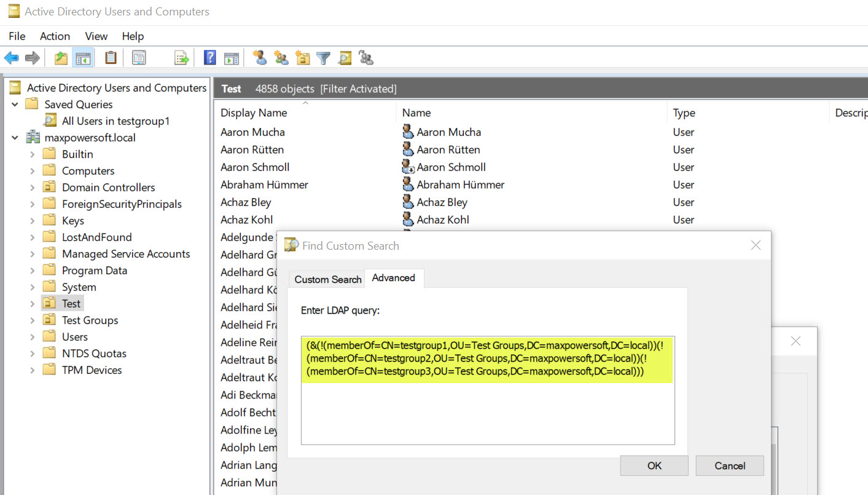Viewport: 868px width, 495px height.
Task: Click Abraham Hümmer user icon
Action: click(408, 184)
